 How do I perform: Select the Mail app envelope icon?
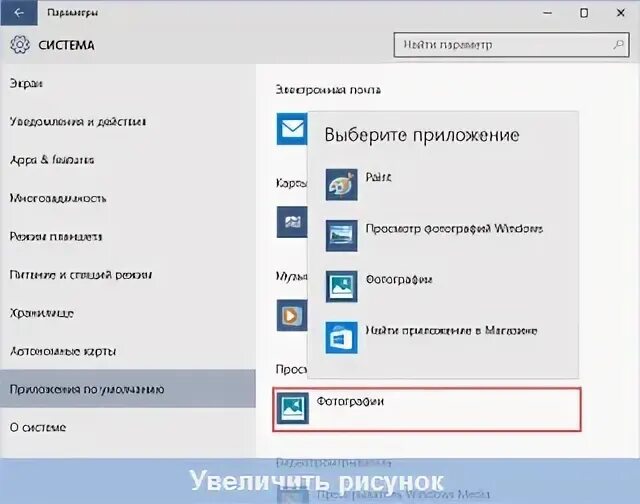[x=292, y=129]
